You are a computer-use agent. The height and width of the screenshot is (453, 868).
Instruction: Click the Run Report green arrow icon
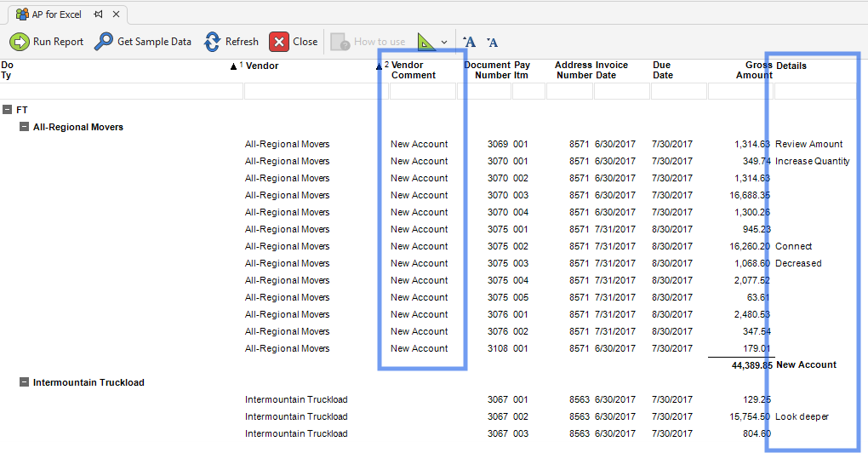tap(20, 42)
